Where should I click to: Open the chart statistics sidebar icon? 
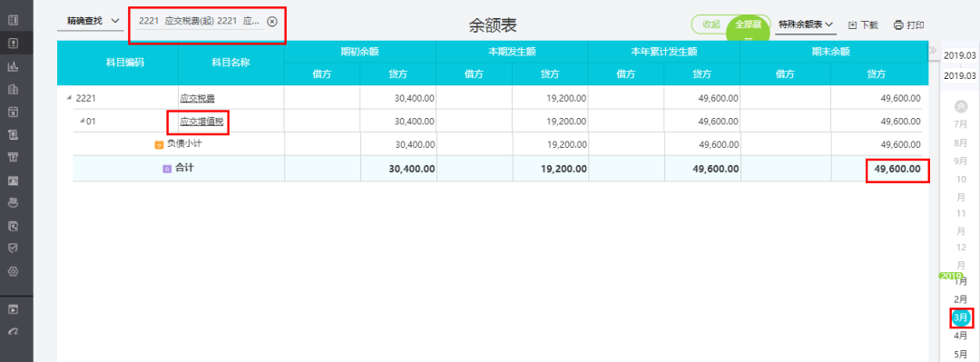(x=13, y=67)
